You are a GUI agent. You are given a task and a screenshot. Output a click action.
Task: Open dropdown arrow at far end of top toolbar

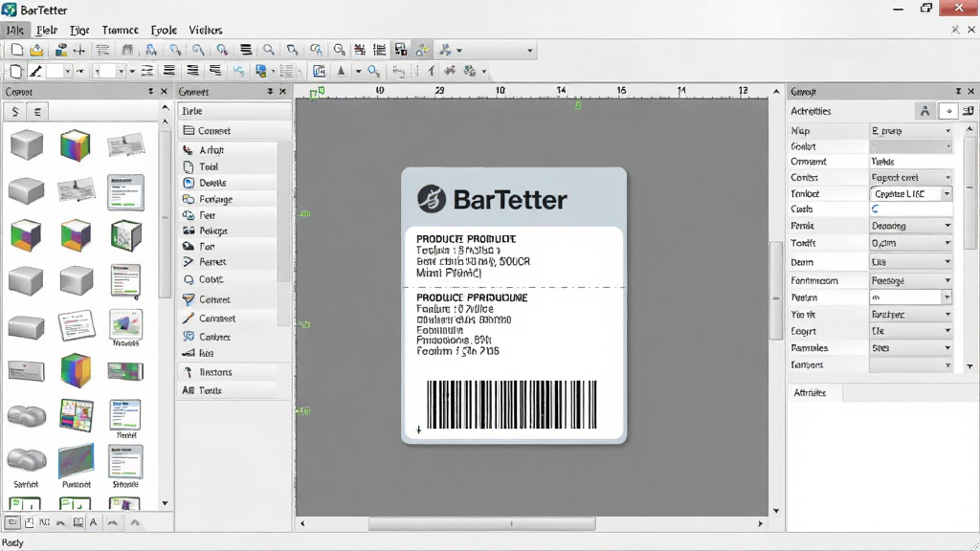click(530, 50)
